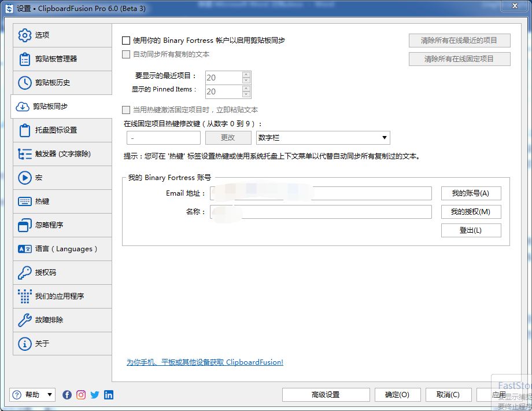Switch to the 热键 tab
532x411 pixels.
[62, 201]
